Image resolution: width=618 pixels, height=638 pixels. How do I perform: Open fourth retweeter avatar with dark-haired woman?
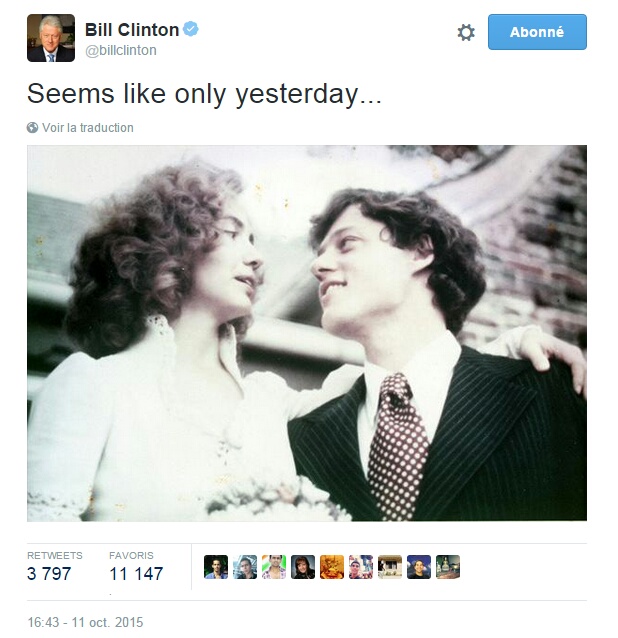pos(303,567)
